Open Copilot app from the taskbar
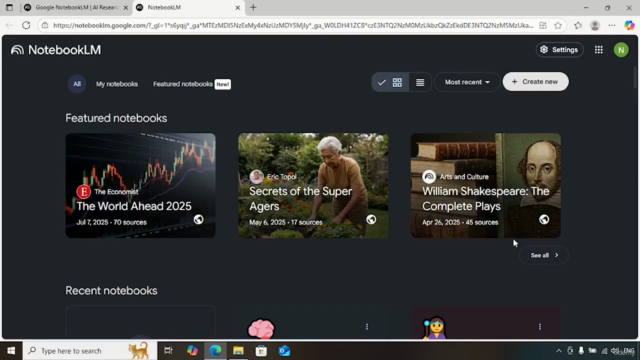This screenshot has height=360, width=640. [192, 351]
